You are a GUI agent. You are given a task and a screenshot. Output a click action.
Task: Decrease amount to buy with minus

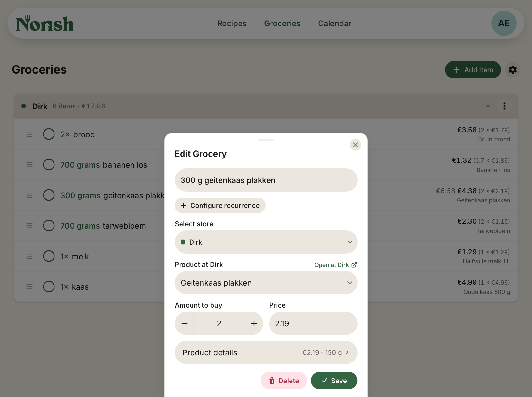click(184, 323)
